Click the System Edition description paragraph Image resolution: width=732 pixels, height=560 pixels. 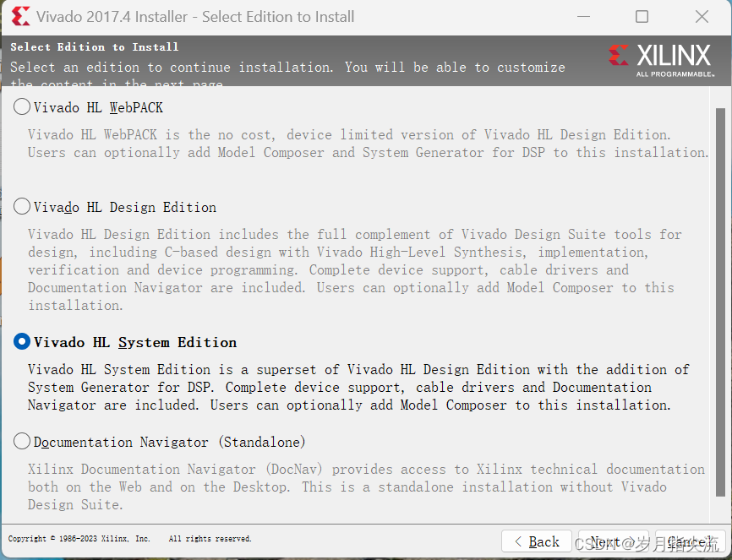click(358, 388)
